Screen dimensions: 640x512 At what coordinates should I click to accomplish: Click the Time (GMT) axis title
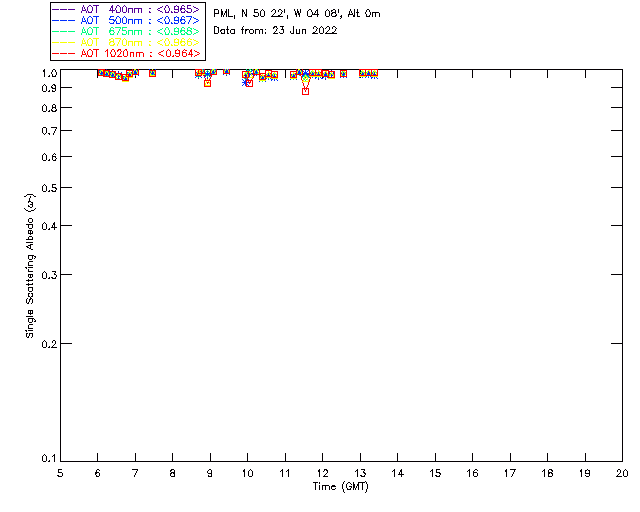(x=340, y=487)
